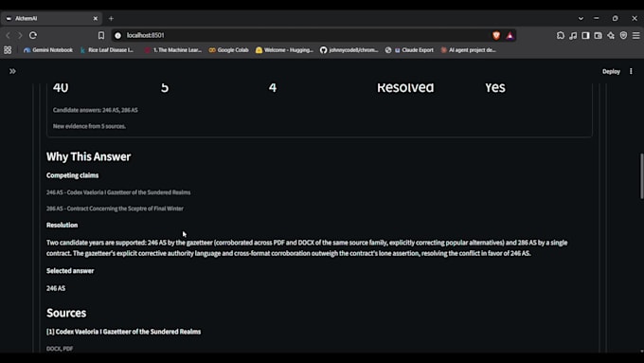Click the page's vertical scrollbar thumb
The image size is (644, 363).
[x=641, y=176]
